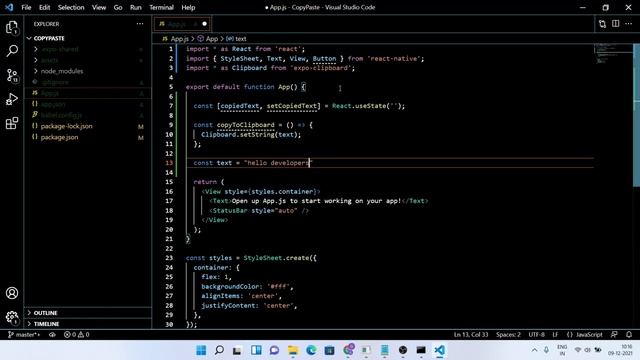
Task: Click the taskbar clock showing 09-12-2021
Action: [620, 350]
